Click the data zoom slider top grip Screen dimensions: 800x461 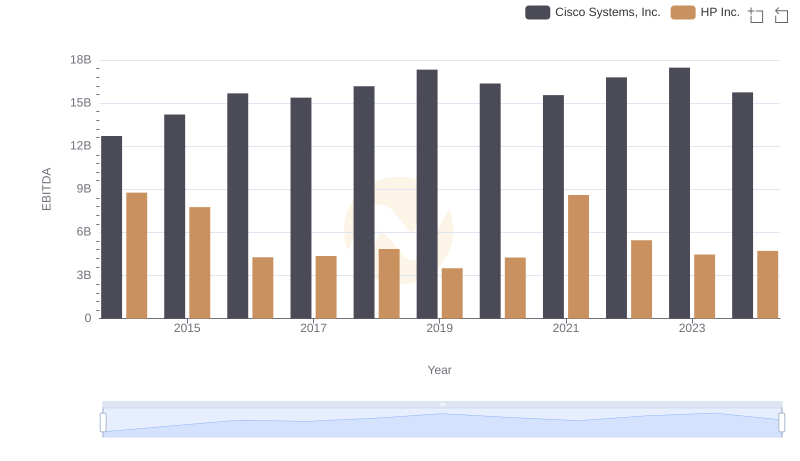pos(442,404)
